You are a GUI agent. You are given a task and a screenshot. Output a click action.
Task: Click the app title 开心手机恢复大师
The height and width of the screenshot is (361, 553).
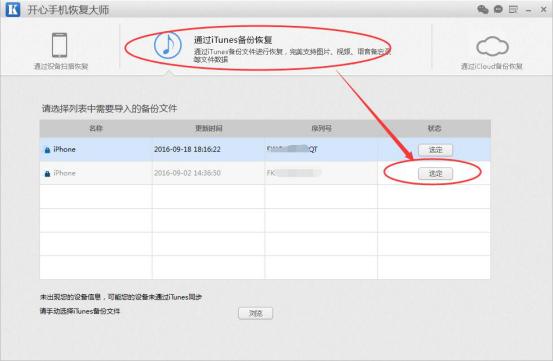[x=68, y=10]
